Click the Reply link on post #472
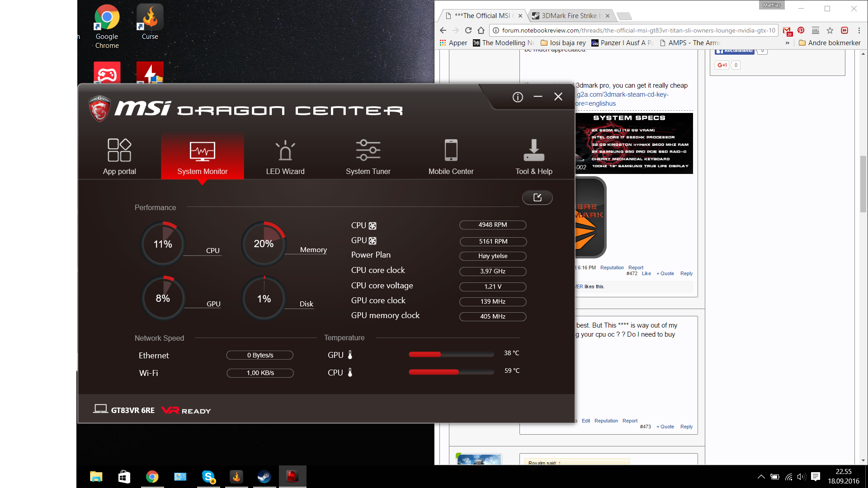Viewport: 868px width, 488px height. 686,273
